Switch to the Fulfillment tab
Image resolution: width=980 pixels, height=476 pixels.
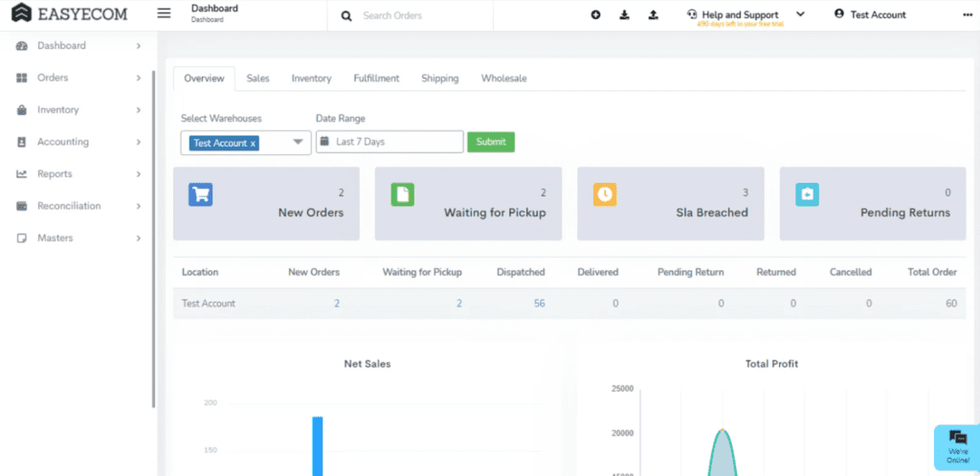click(x=376, y=79)
